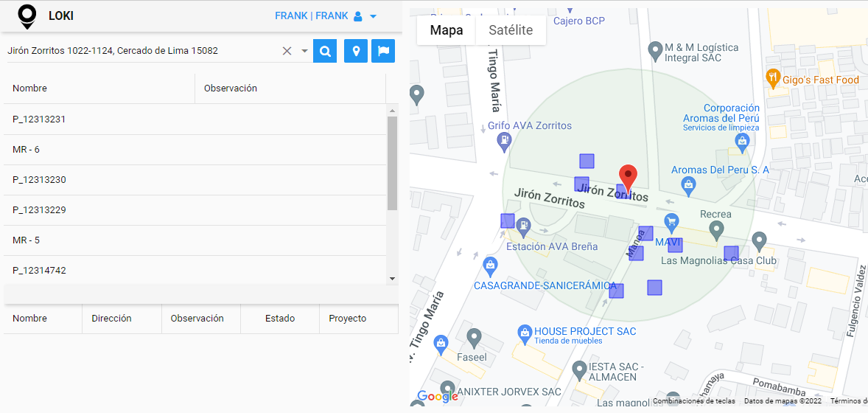
Task: Click CASAGRANDE-SANICERÁMICA shop icon
Action: pyautogui.click(x=490, y=267)
